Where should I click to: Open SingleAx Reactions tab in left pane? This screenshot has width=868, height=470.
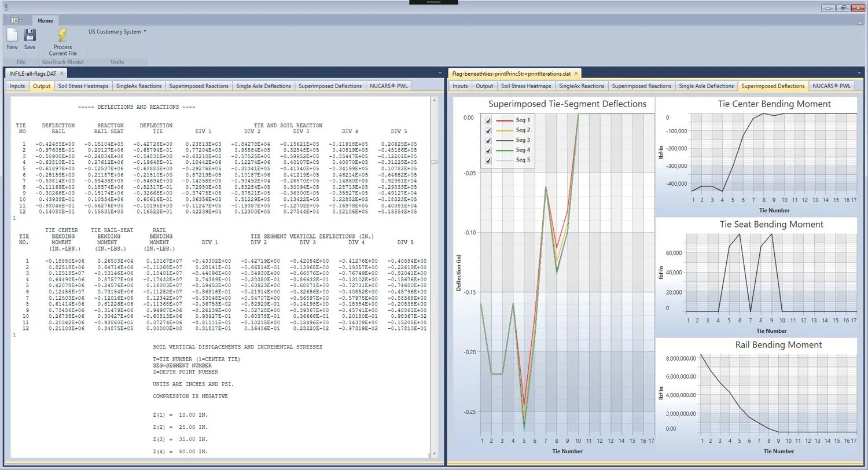[x=139, y=86]
